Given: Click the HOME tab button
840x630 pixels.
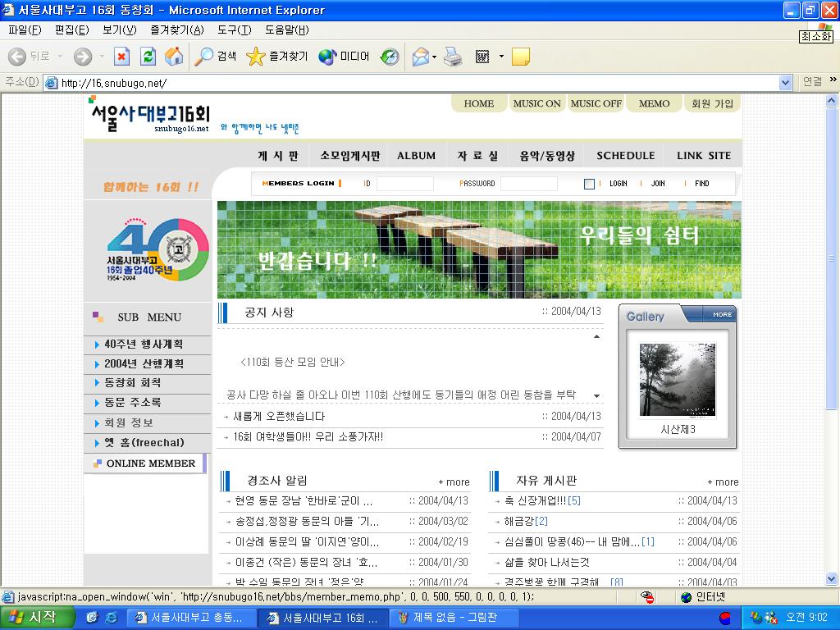Looking at the screenshot, I should tap(479, 103).
